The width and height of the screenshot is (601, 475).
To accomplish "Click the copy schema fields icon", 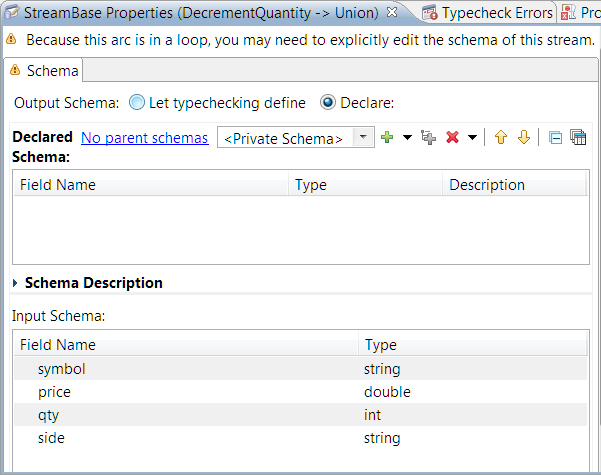I will (428, 137).
